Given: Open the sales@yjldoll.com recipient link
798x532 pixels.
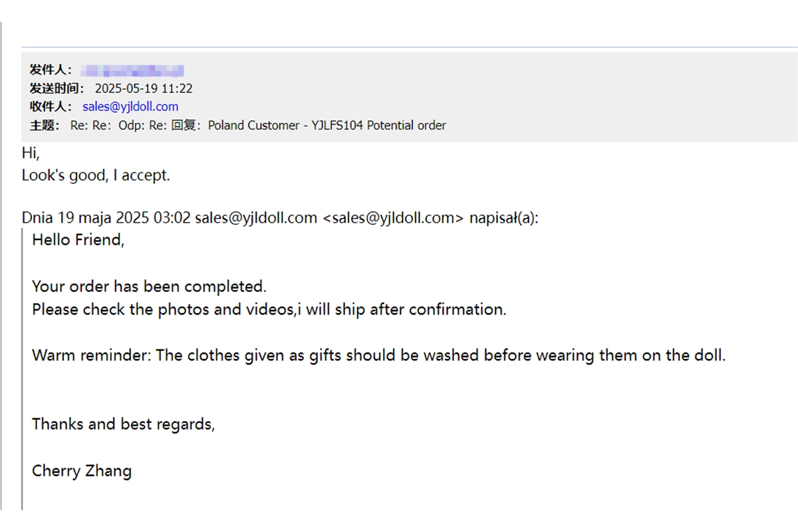Looking at the screenshot, I should (x=130, y=106).
